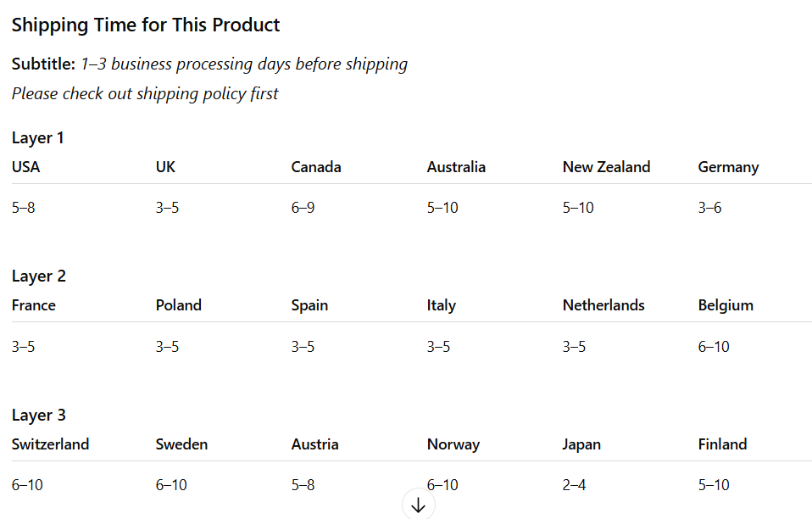Viewport: 812px width, 519px height.
Task: Click the Germany column header
Action: (x=728, y=167)
